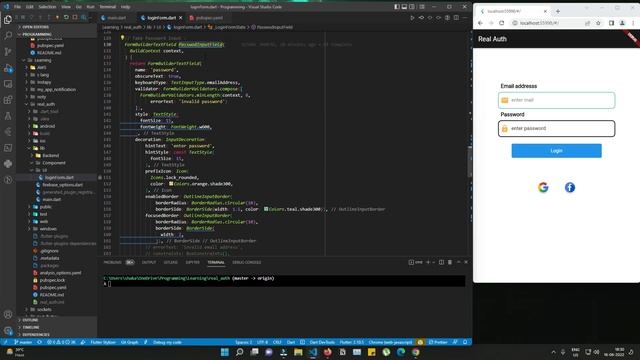640x360 pixels.
Task: Expand the android folder
Action: pyautogui.click(x=47, y=126)
